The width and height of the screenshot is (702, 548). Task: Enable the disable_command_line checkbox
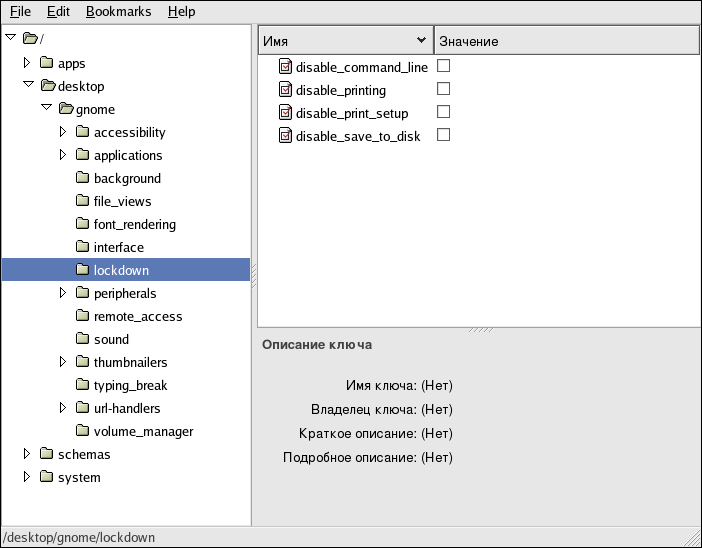click(444, 66)
